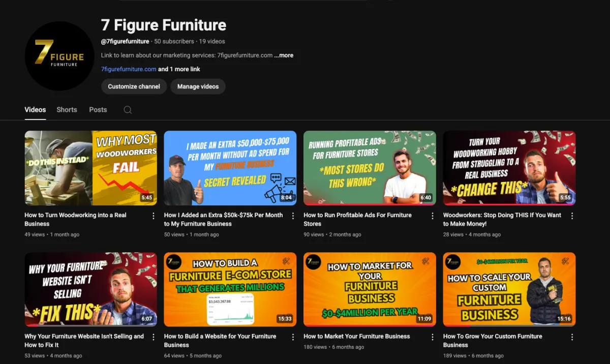Click '28 views • 4 months ago' text
This screenshot has height=364, width=610.
(x=472, y=234)
